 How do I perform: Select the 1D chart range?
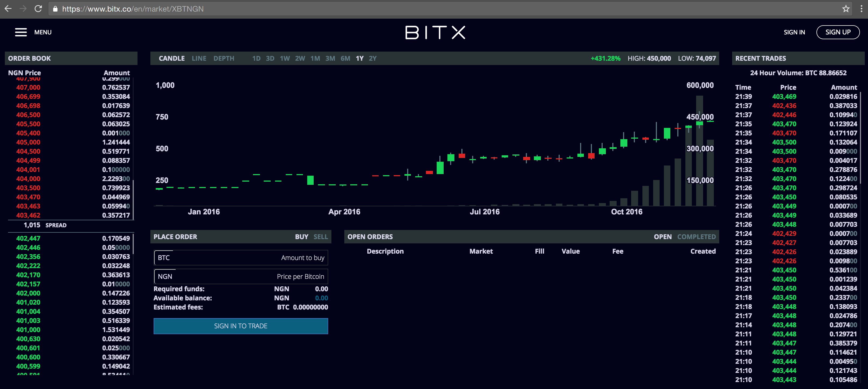(x=256, y=58)
